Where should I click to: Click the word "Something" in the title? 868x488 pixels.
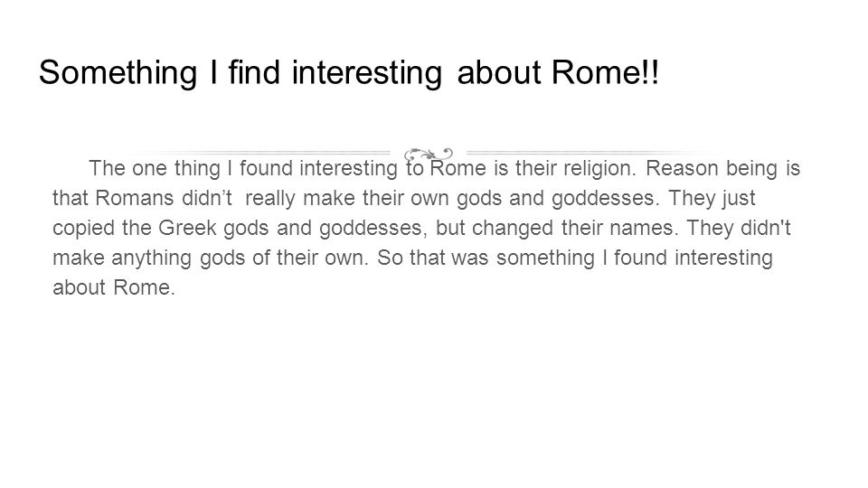point(118,73)
